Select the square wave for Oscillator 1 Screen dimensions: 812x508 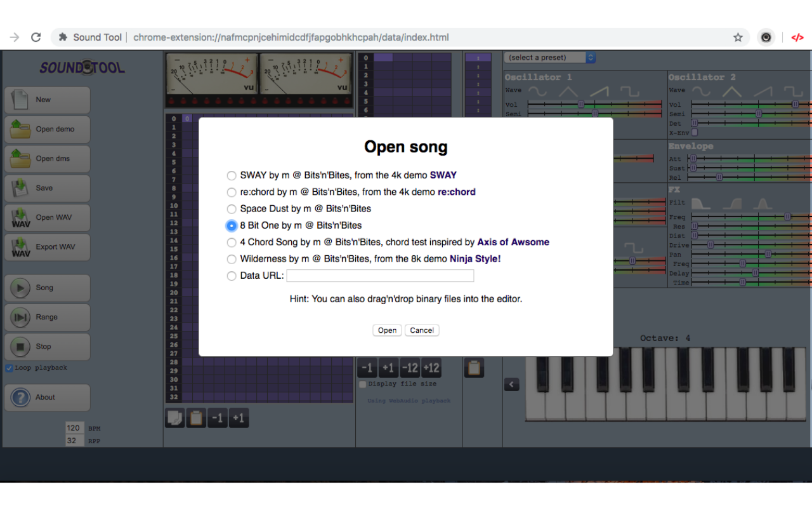click(629, 92)
